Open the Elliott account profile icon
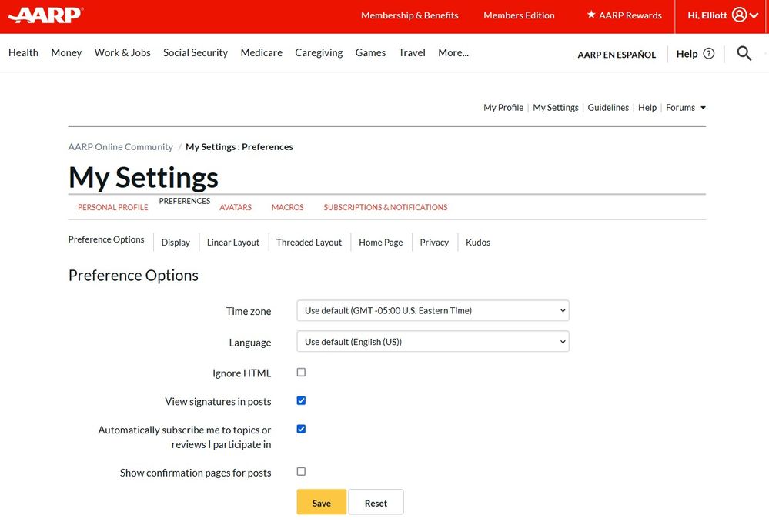The height and width of the screenshot is (532, 769). point(739,15)
